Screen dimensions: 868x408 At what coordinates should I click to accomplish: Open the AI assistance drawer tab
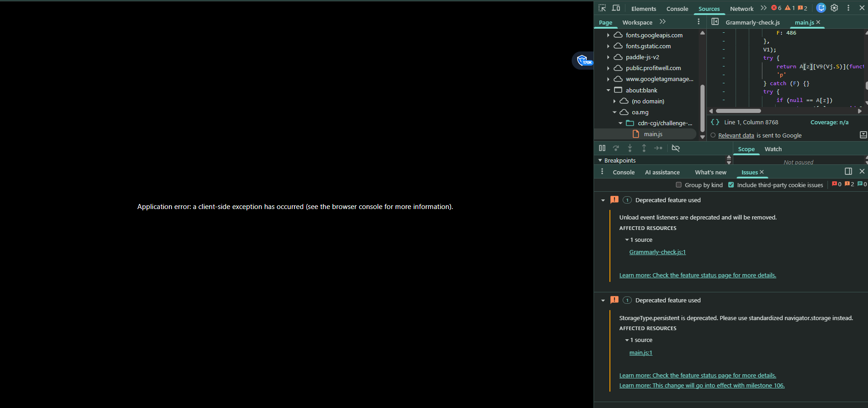tap(662, 172)
